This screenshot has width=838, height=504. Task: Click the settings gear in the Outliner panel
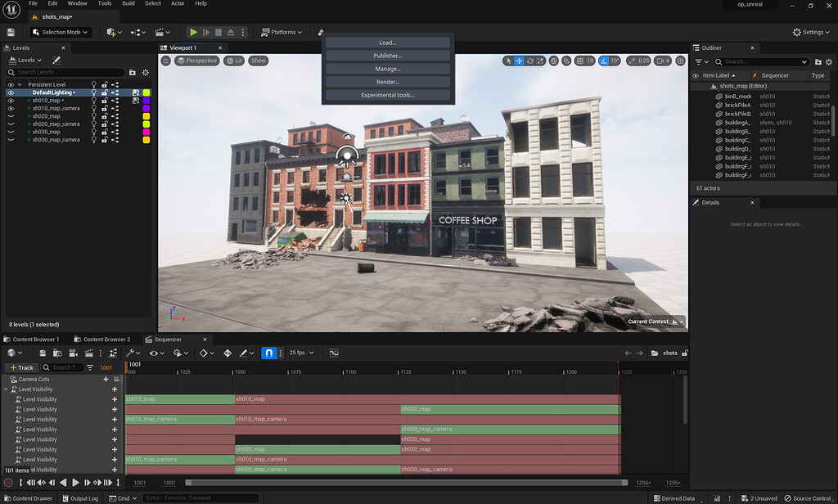click(x=830, y=61)
